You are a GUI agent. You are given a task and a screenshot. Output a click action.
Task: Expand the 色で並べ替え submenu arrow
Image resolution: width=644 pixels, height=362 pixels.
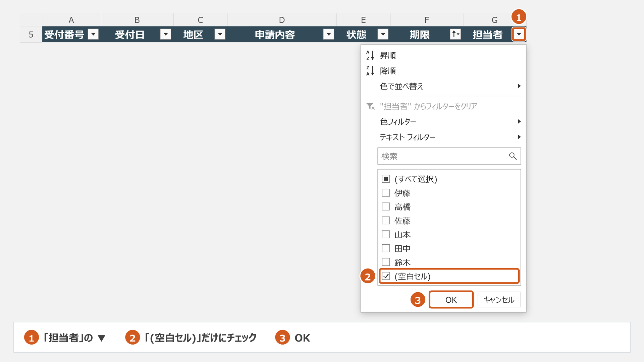point(519,86)
